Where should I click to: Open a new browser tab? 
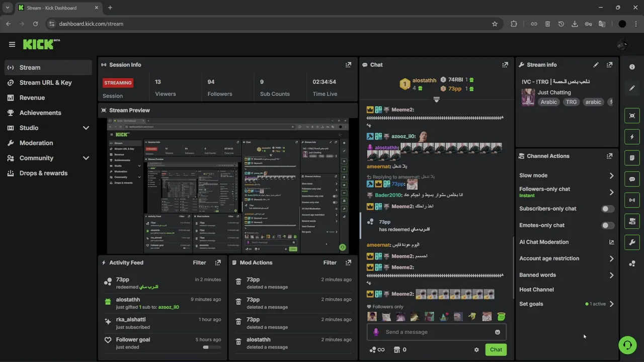click(110, 8)
